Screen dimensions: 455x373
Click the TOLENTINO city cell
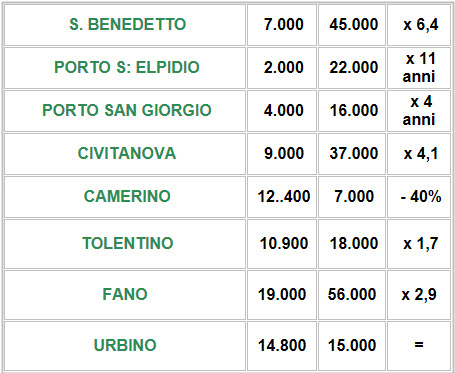coord(125,244)
